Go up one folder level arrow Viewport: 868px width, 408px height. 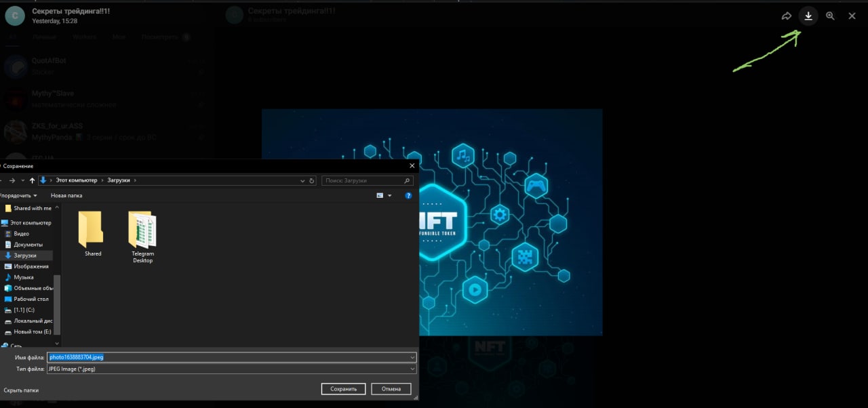click(32, 181)
